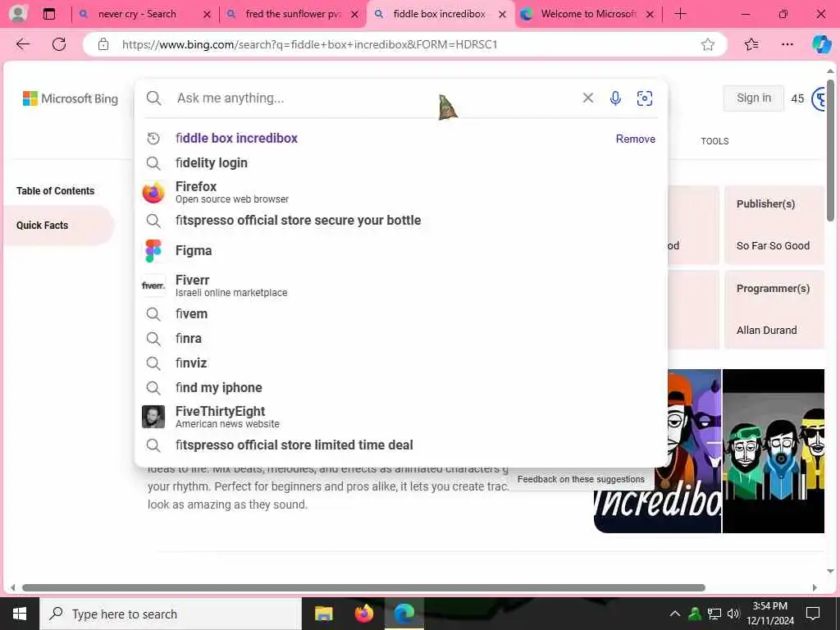Remove the 'fiddle box incredibox' history entry
This screenshot has width=840, height=630.
pos(636,139)
